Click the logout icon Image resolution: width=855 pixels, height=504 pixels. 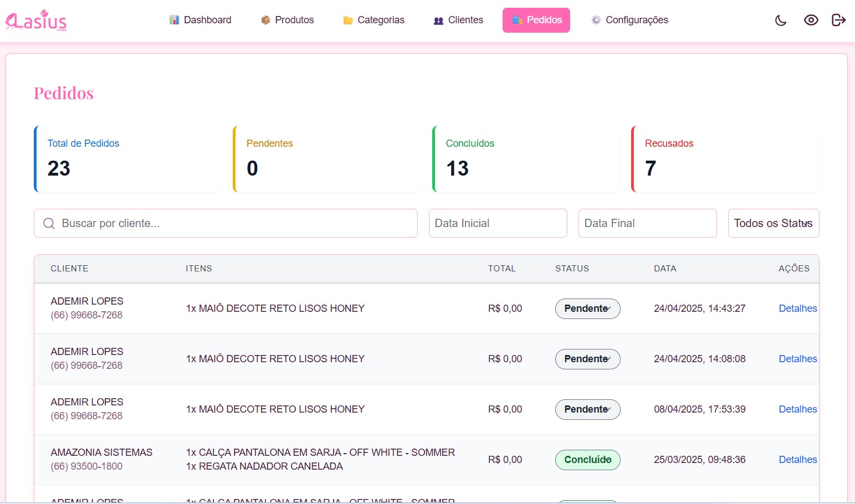[x=839, y=20]
